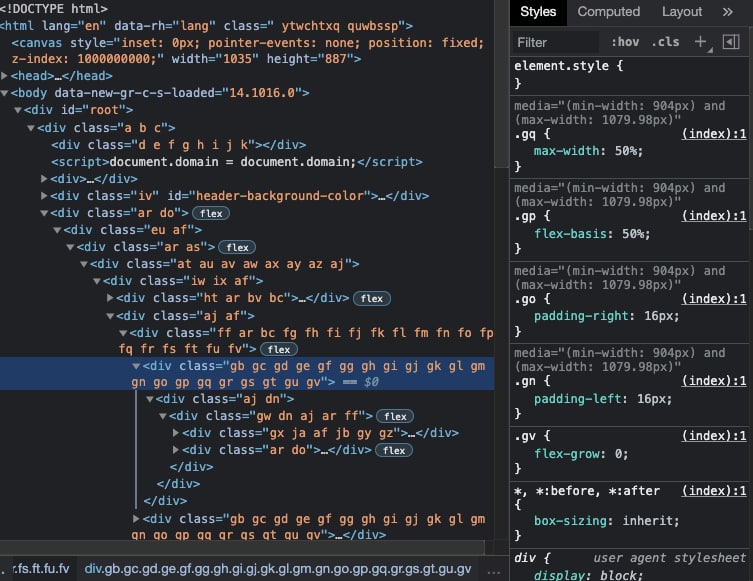This screenshot has width=753, height=581.
Task: Collapse the body element node
Action: tap(4, 93)
